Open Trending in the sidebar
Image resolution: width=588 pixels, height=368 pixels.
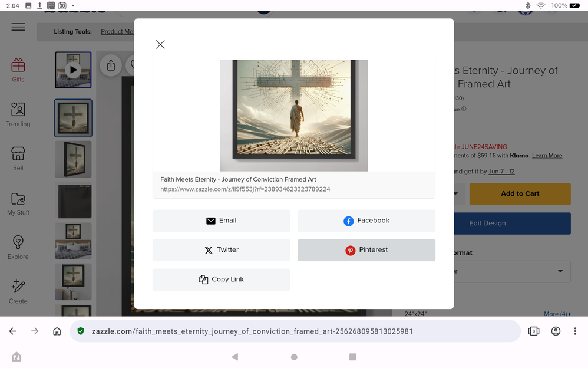click(18, 114)
